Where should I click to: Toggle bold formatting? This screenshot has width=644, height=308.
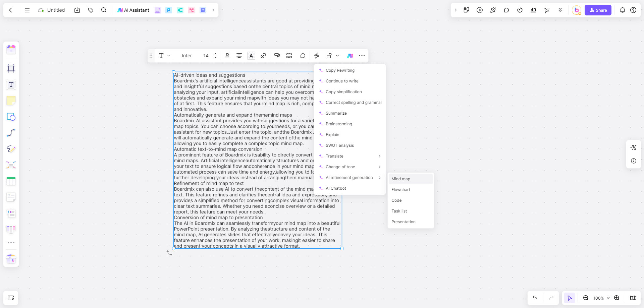click(227, 56)
